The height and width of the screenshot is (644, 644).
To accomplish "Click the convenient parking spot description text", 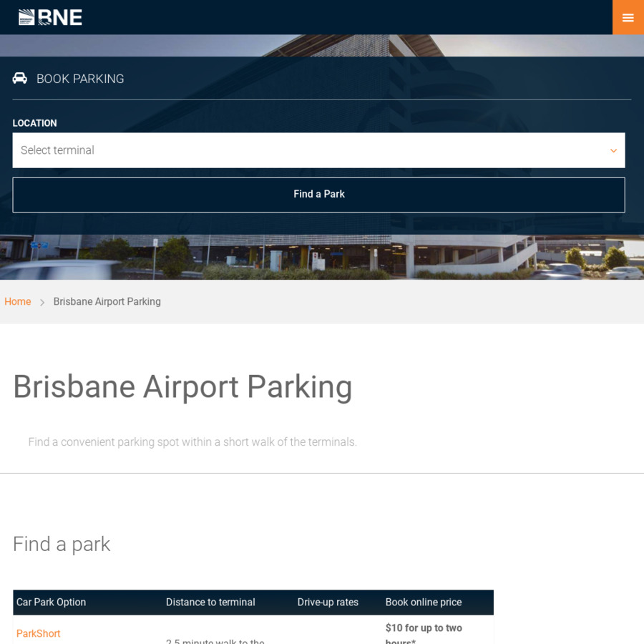I will [192, 442].
